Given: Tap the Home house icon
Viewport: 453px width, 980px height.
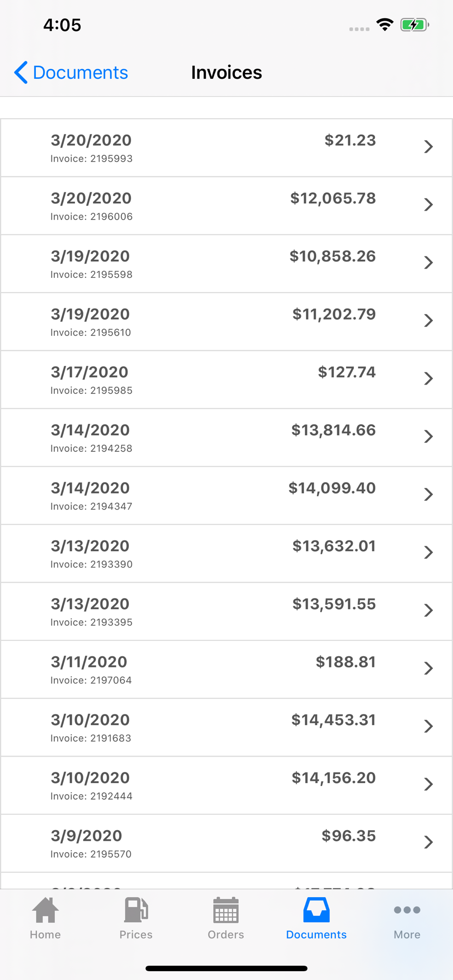Looking at the screenshot, I should [45, 910].
